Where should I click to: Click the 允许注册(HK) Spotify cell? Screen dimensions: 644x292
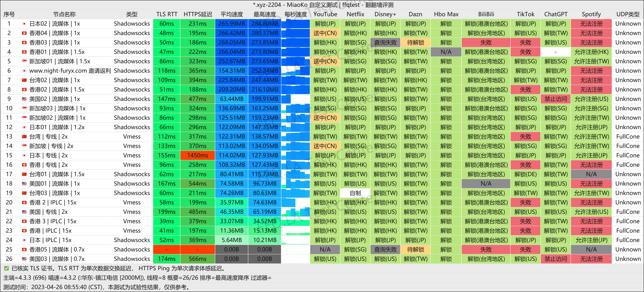591,52
